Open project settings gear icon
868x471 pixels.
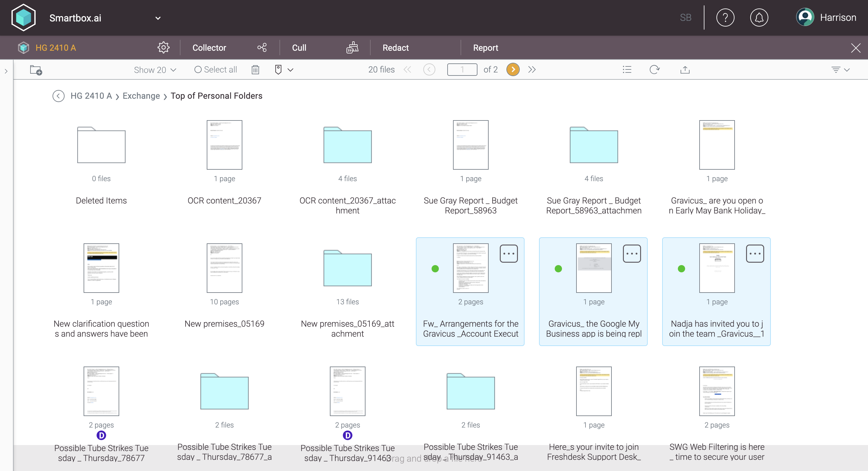(163, 47)
